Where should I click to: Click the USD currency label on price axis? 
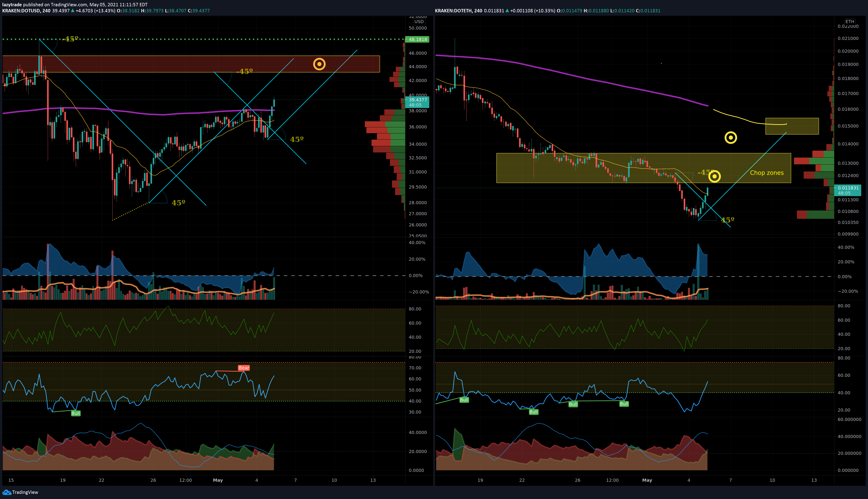pos(419,22)
